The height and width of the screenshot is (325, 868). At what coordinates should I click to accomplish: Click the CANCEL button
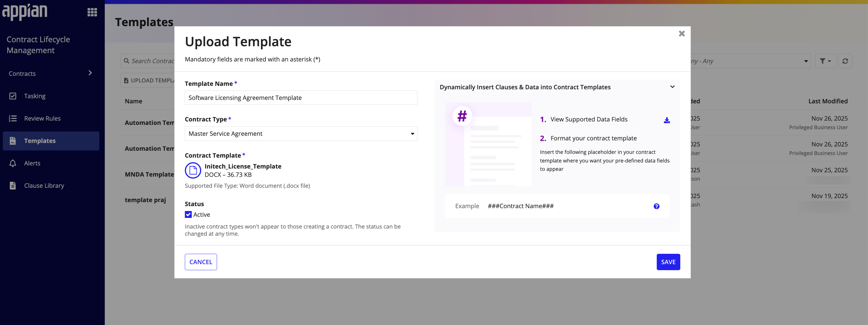click(x=200, y=262)
